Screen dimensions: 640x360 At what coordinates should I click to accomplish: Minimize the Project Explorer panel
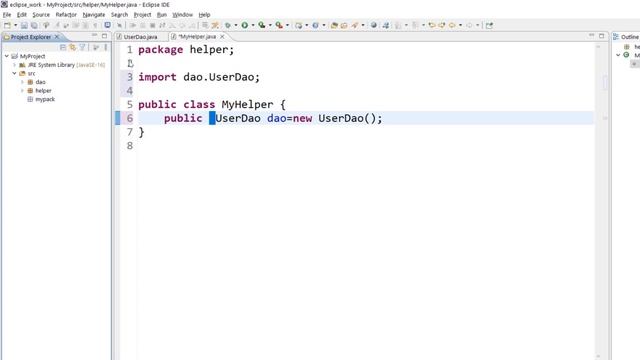[x=94, y=36]
